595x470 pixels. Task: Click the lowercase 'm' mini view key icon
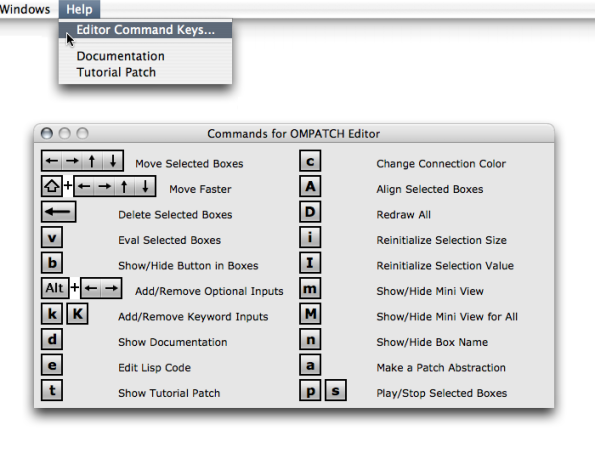coord(310,288)
